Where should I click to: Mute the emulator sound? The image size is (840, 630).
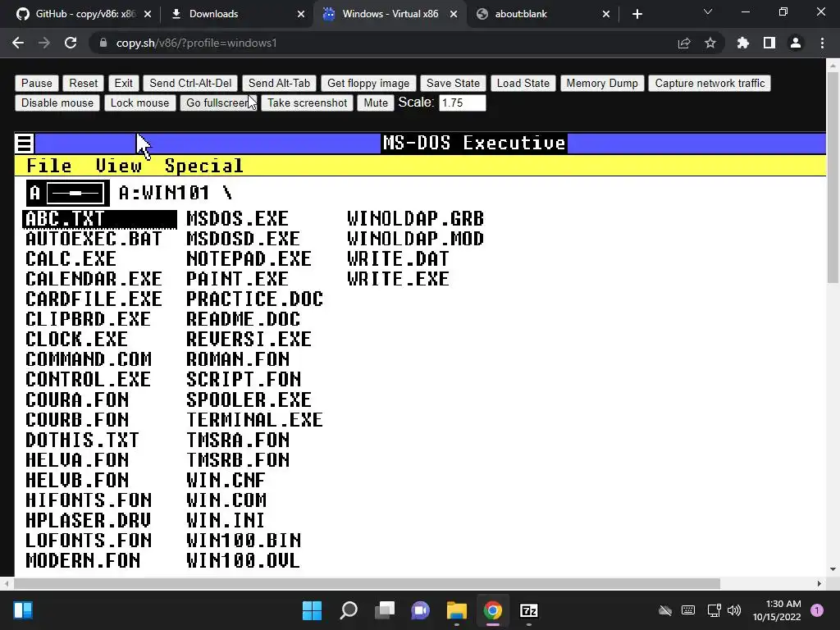tap(376, 103)
